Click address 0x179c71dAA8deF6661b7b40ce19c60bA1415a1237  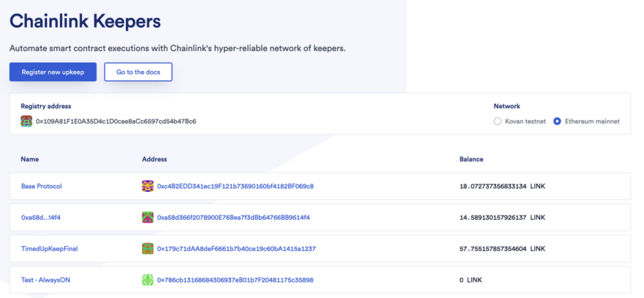(x=236, y=249)
